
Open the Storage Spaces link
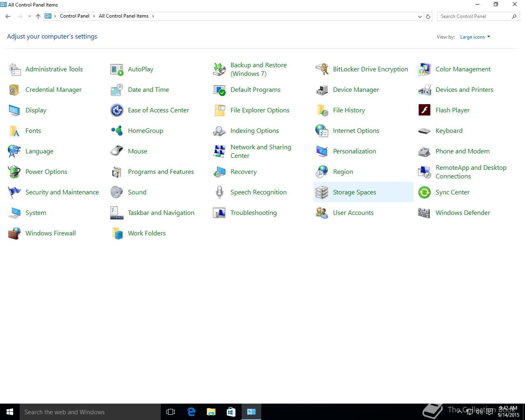[x=354, y=192]
